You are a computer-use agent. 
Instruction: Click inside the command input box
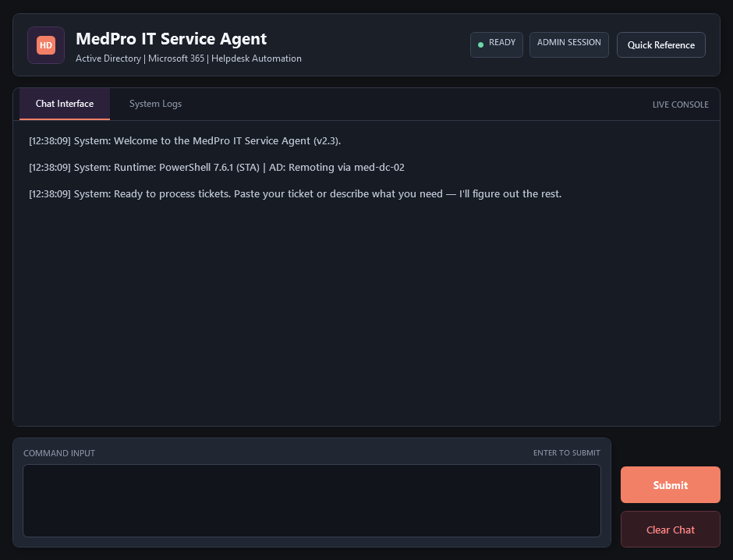(x=312, y=501)
